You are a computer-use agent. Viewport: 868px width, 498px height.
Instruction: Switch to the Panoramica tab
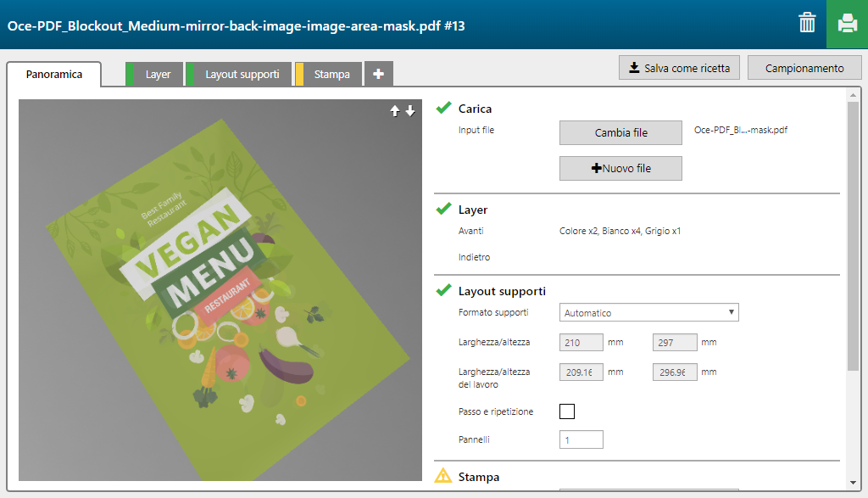coord(53,74)
